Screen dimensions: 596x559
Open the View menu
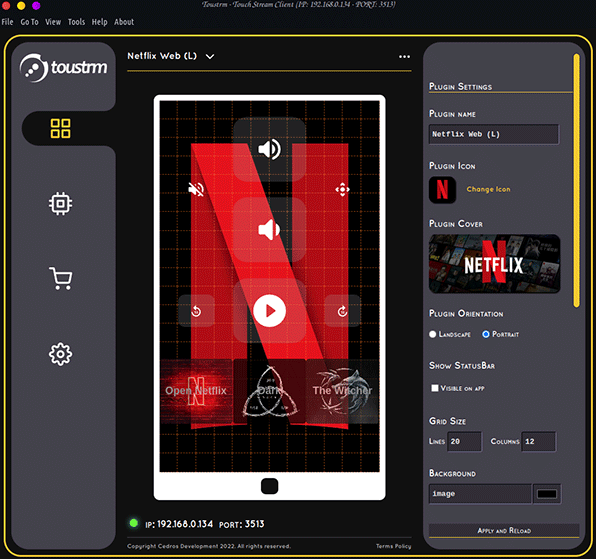tap(53, 22)
